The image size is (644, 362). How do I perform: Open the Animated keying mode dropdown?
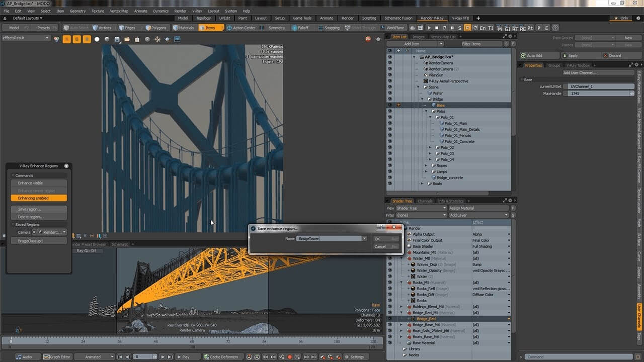click(x=95, y=357)
